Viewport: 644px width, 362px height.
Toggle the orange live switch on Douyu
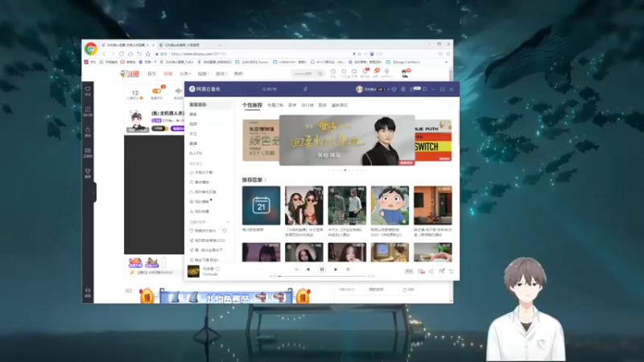pyautogui.click(x=156, y=91)
